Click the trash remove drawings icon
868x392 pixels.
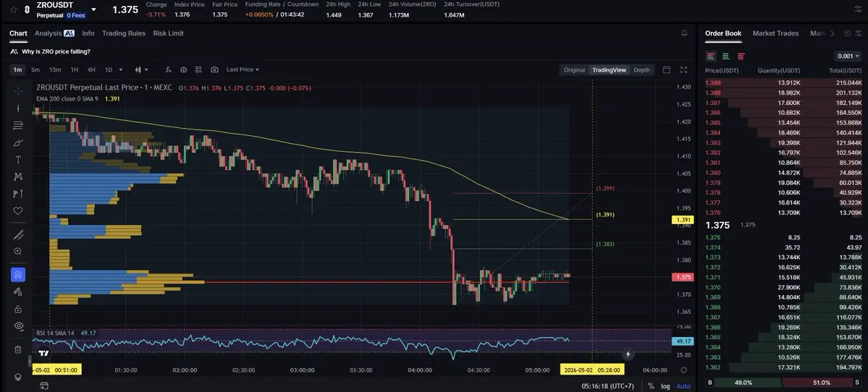(x=18, y=349)
